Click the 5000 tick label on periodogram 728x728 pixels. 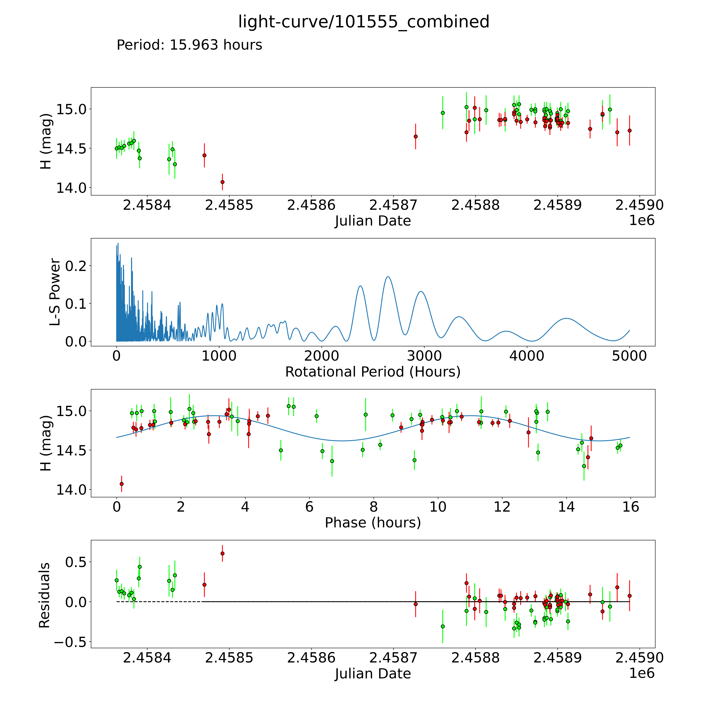629,356
